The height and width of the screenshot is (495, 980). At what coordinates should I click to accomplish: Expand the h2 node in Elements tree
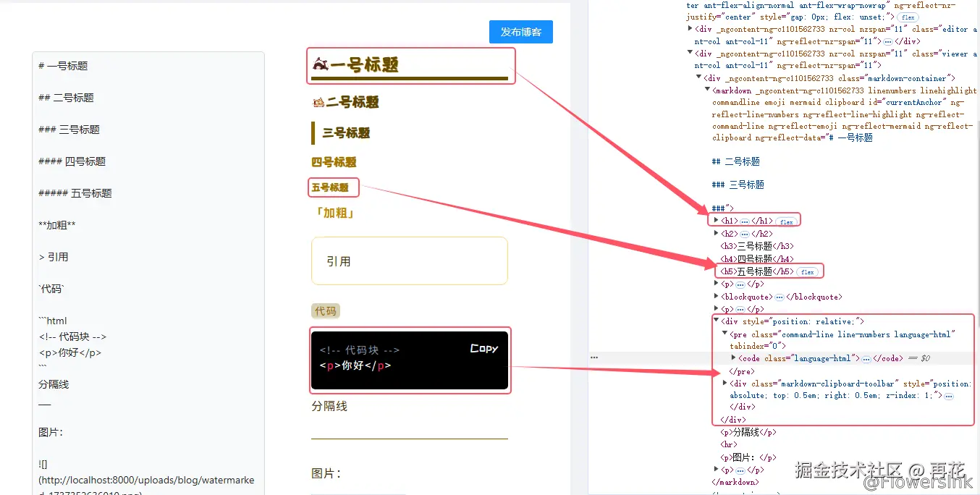point(716,234)
